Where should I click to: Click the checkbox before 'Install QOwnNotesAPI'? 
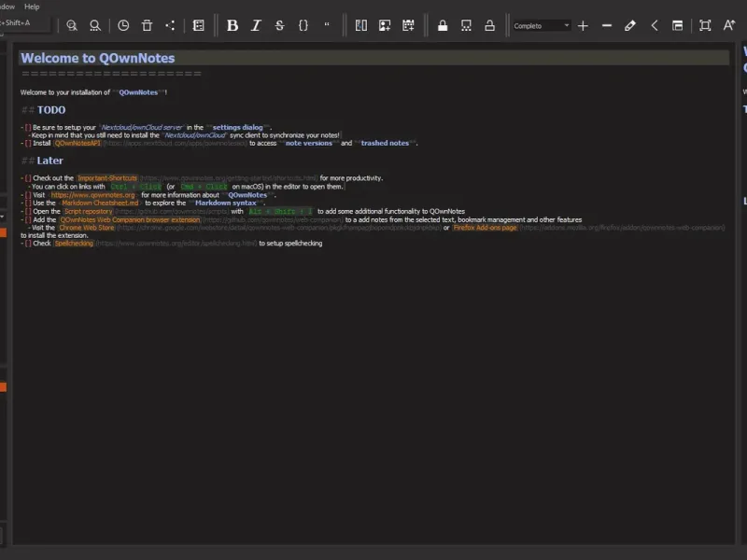28,144
